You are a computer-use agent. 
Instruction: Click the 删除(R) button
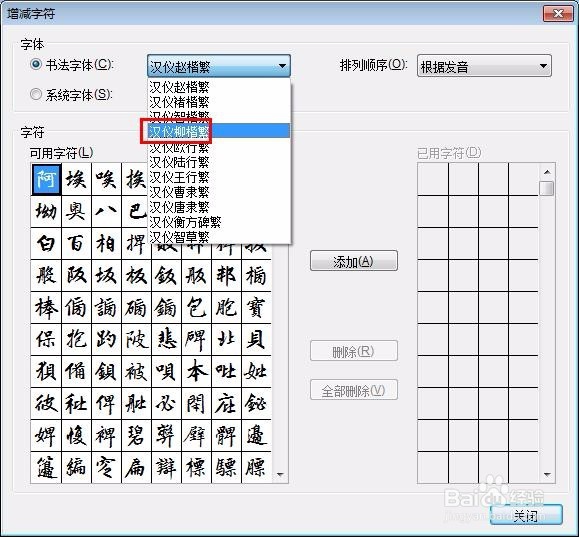[354, 351]
